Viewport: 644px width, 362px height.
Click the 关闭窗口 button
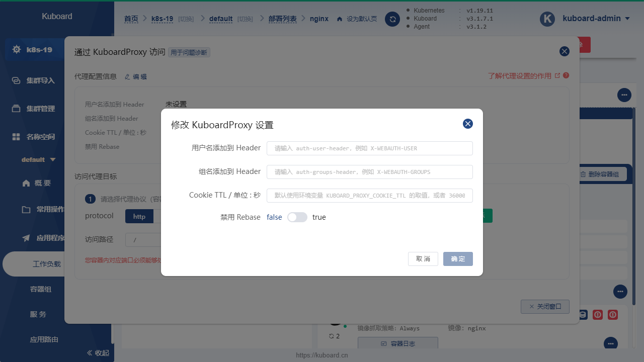(545, 306)
